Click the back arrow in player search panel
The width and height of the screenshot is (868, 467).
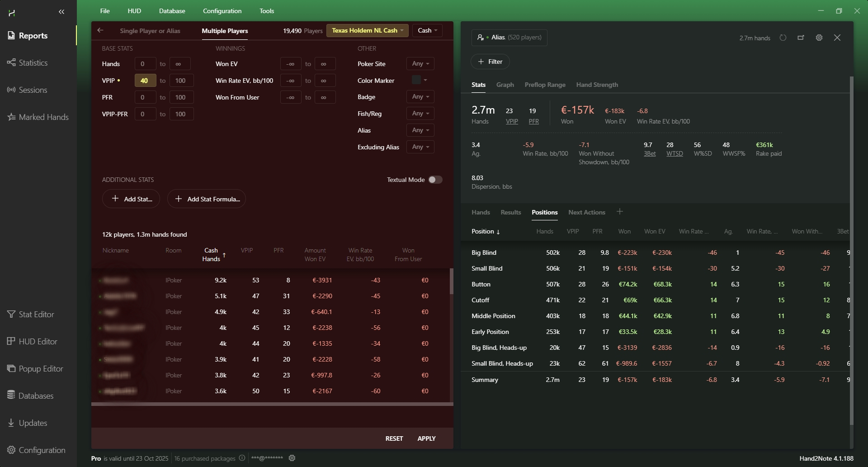[100, 31]
